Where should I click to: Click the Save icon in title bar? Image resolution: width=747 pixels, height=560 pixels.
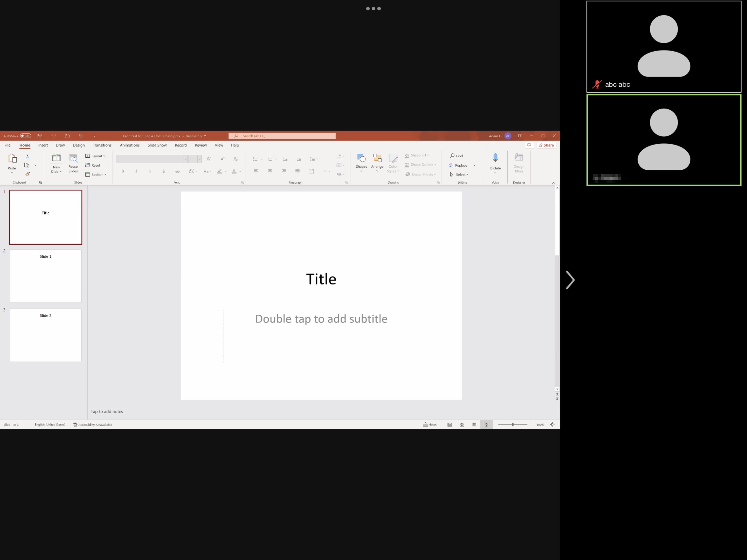[40, 136]
